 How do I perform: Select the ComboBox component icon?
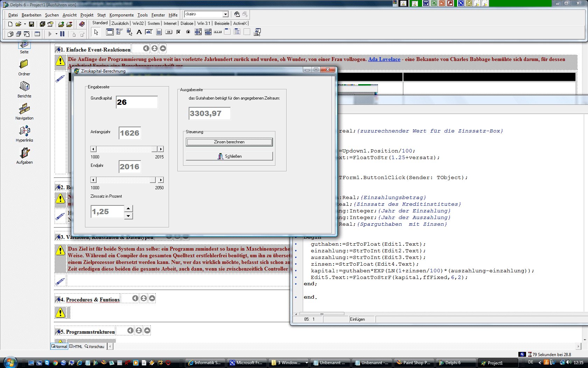click(x=208, y=32)
